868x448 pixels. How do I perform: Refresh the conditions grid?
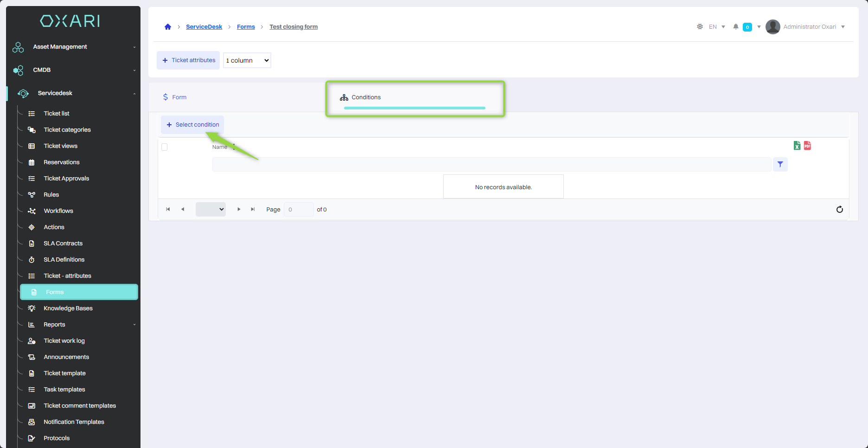tap(839, 210)
